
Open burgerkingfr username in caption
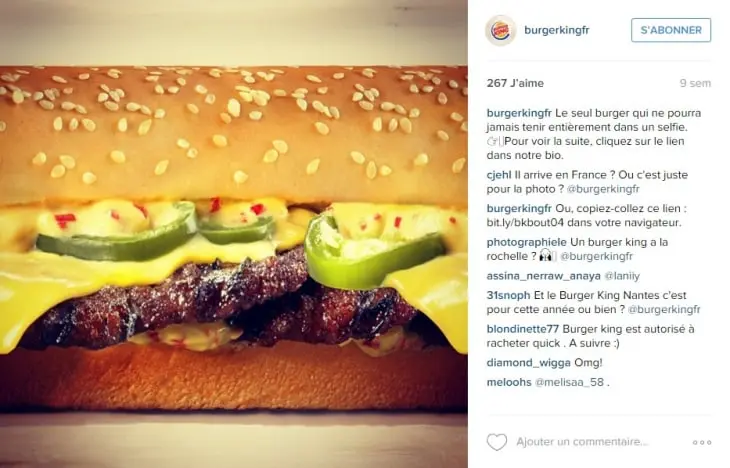[x=519, y=113]
